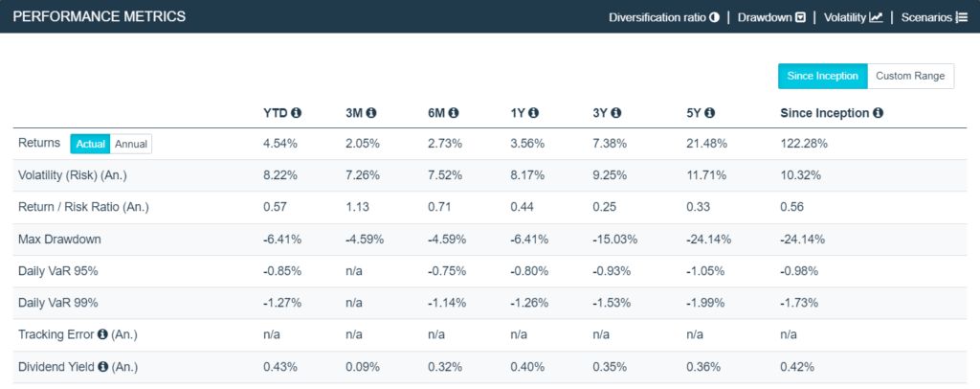The height and width of the screenshot is (389, 980).
Task: Select the Since Inception range button
Action: 822,76
